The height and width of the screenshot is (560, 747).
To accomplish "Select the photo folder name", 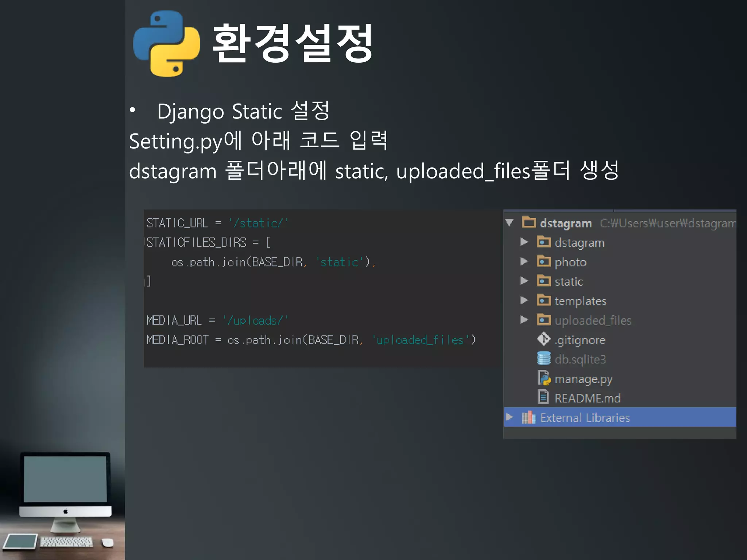I will (x=570, y=262).
